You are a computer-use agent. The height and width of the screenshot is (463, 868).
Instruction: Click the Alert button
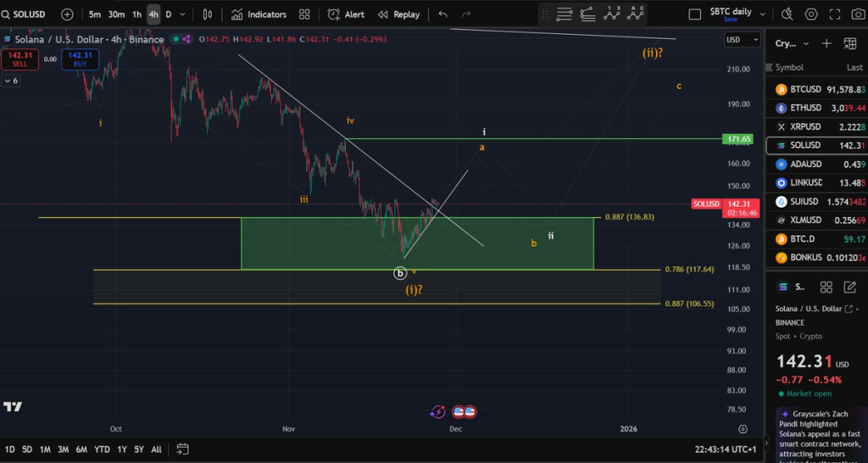(x=346, y=14)
